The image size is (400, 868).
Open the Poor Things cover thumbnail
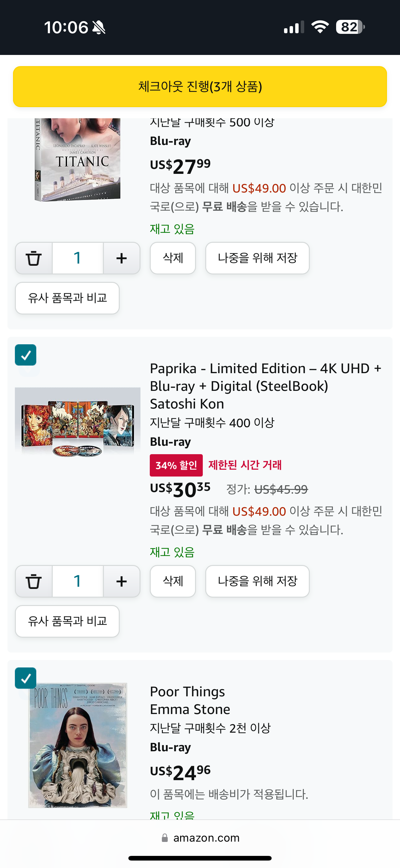point(78,745)
